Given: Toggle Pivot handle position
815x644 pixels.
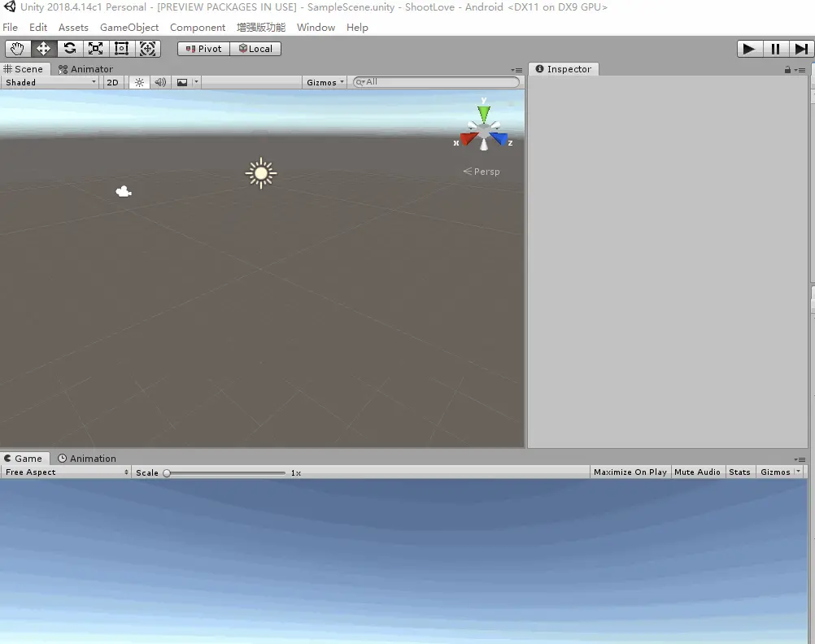Looking at the screenshot, I should point(203,48).
